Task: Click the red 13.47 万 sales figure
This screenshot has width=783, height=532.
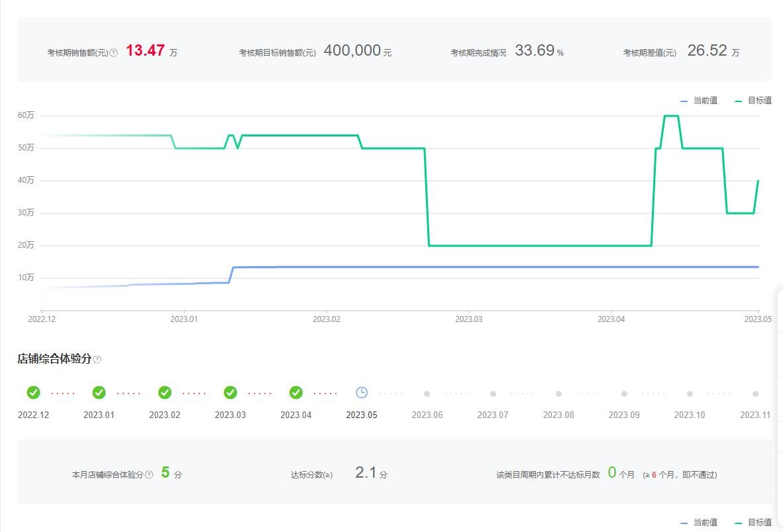Action: coord(151,50)
